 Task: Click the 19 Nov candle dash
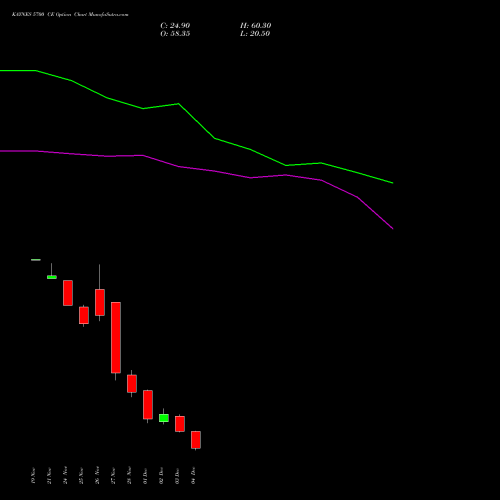click(x=36, y=260)
